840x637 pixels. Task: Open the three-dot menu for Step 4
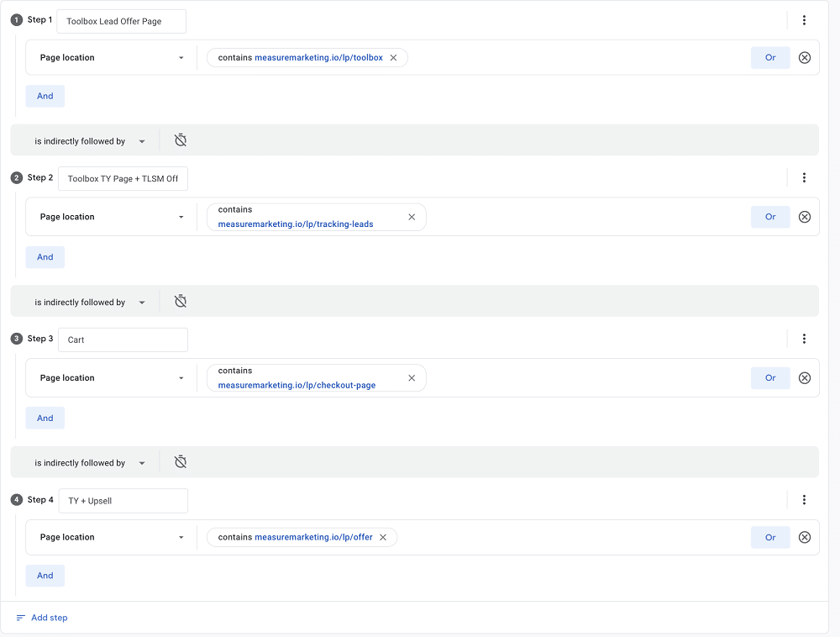point(804,500)
